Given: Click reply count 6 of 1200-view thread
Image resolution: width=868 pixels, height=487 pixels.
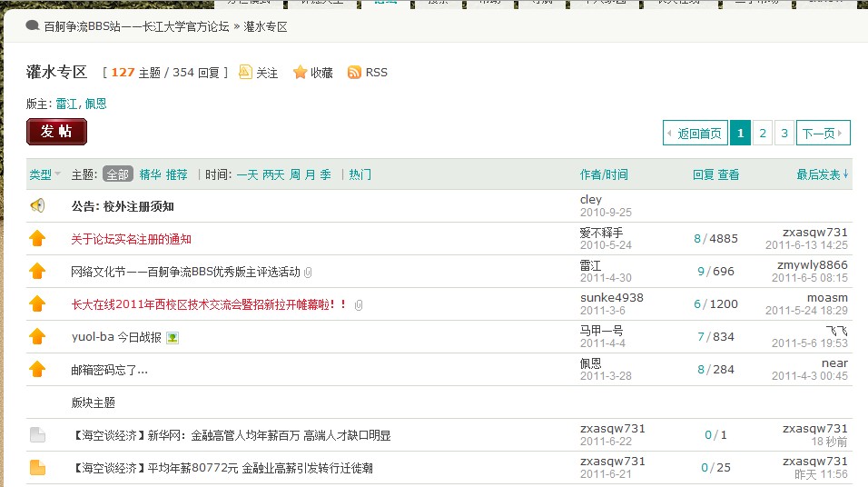Looking at the screenshot, I should (x=697, y=304).
